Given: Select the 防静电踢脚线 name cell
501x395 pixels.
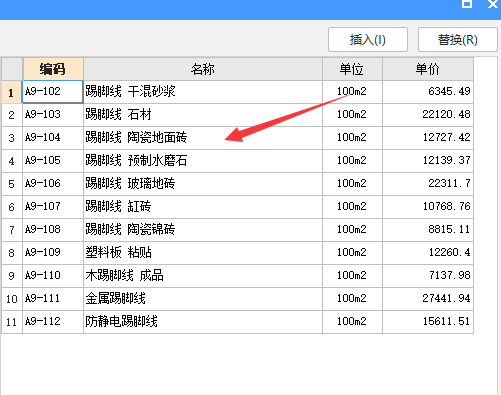Looking at the screenshot, I should point(203,322).
